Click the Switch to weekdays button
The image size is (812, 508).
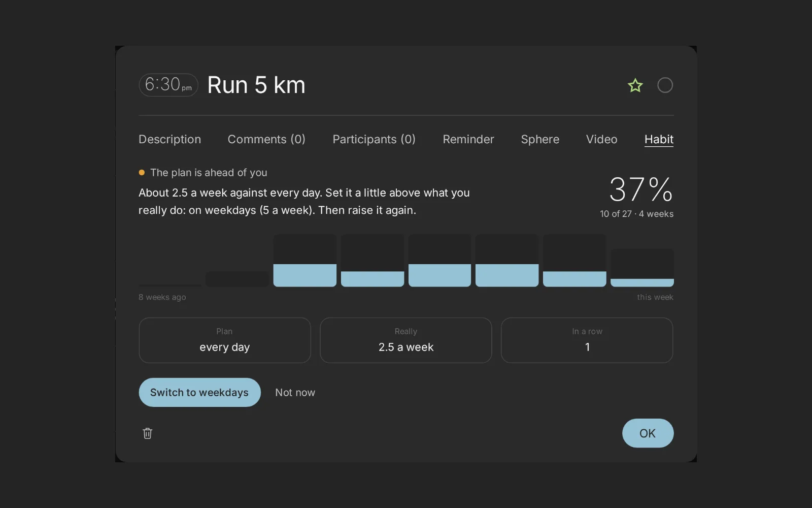(x=199, y=392)
